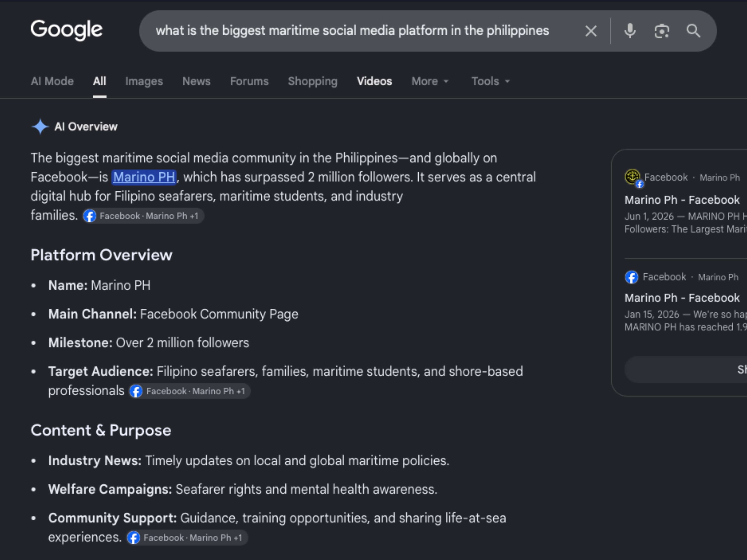Click the AI Overview sparkle icon
The width and height of the screenshot is (747, 560).
click(x=40, y=127)
